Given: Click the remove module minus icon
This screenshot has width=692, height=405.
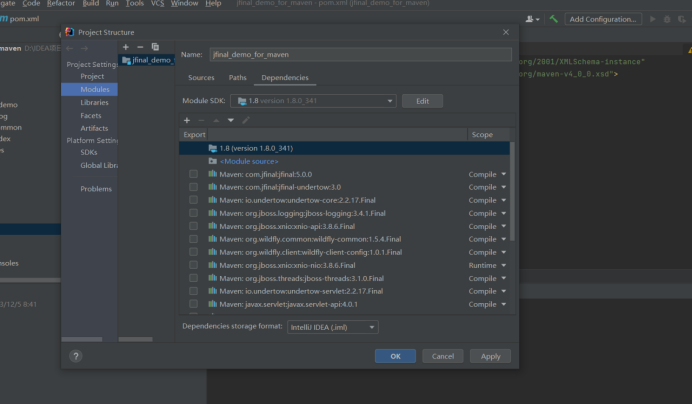Looking at the screenshot, I should click(140, 47).
